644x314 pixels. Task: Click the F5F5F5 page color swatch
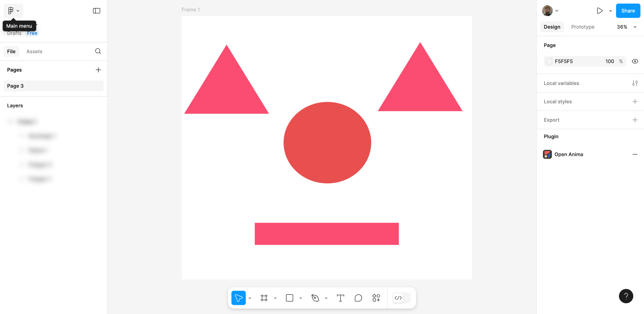(x=549, y=61)
